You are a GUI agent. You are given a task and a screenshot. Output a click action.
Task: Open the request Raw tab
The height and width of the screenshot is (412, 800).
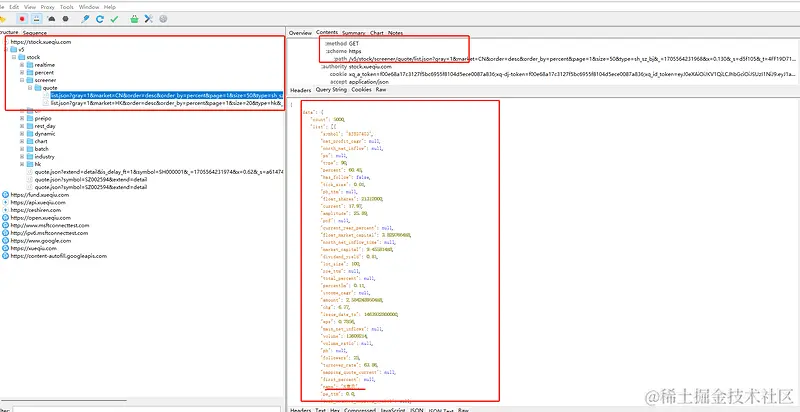tap(381, 90)
